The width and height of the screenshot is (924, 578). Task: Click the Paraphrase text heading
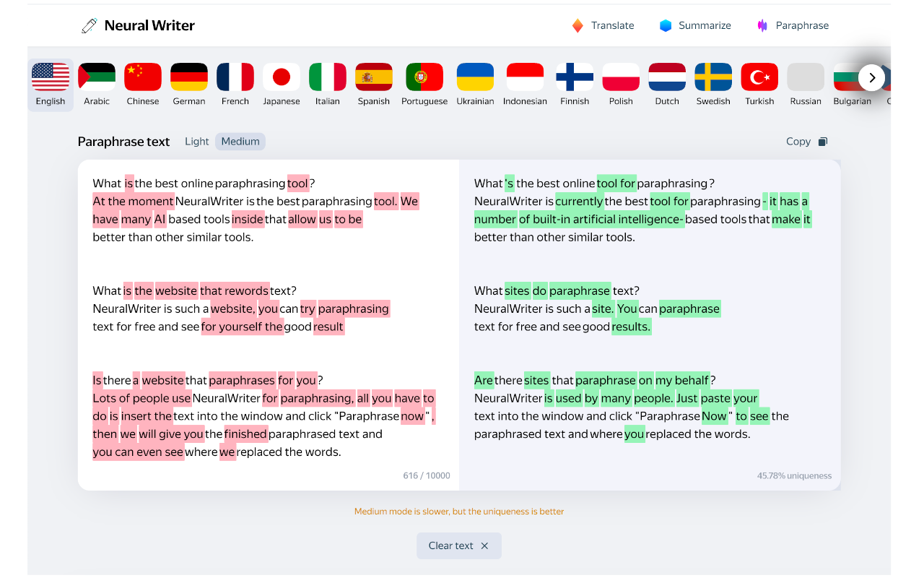pyautogui.click(x=124, y=142)
